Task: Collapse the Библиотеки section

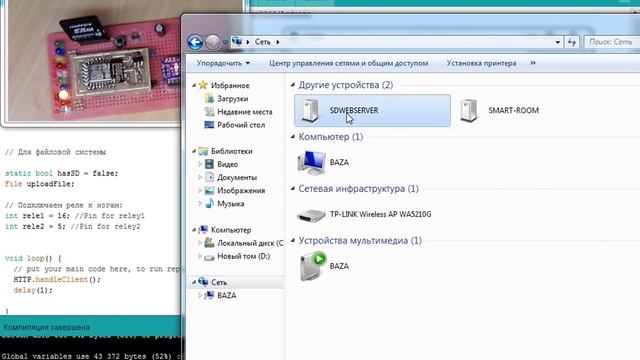Action: pos(194,151)
